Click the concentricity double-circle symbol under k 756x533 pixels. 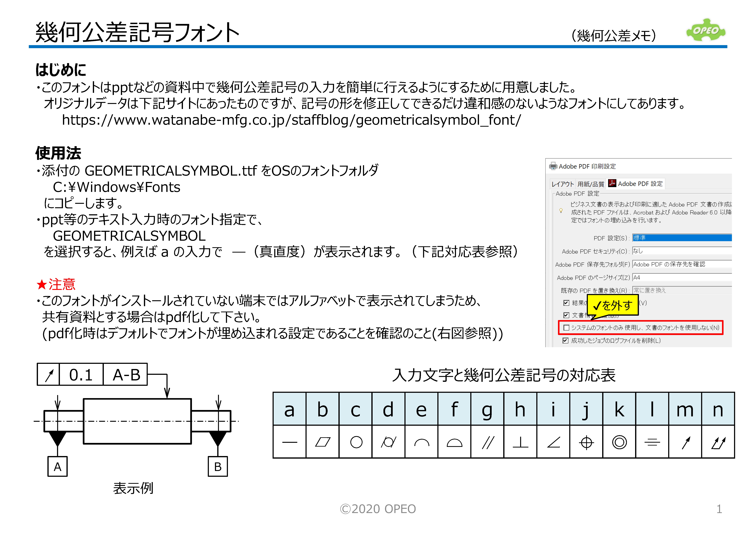(x=619, y=442)
